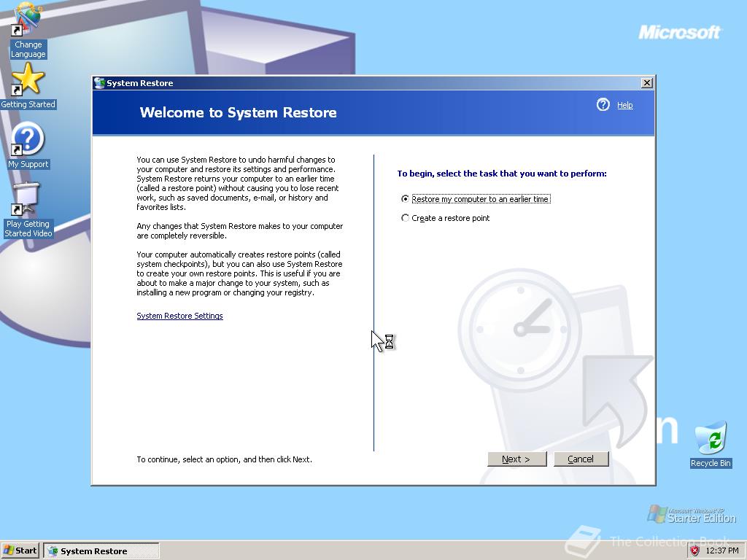Click the System Restore icon on the taskbar
Screen dimensions: 747x560
[55, 551]
